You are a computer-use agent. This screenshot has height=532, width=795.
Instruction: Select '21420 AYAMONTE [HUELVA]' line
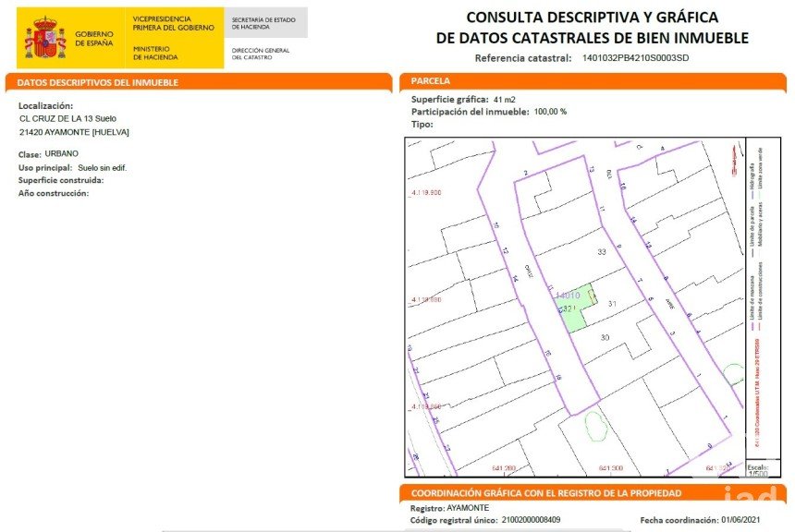point(74,132)
